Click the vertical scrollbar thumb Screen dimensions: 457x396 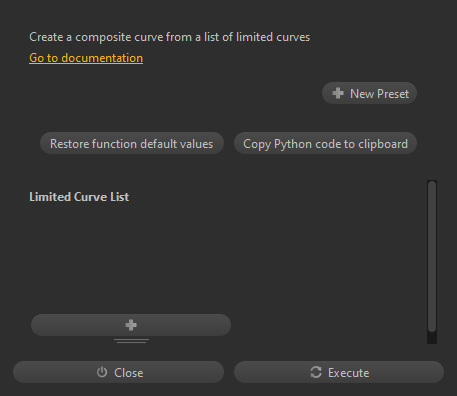pyautogui.click(x=432, y=256)
